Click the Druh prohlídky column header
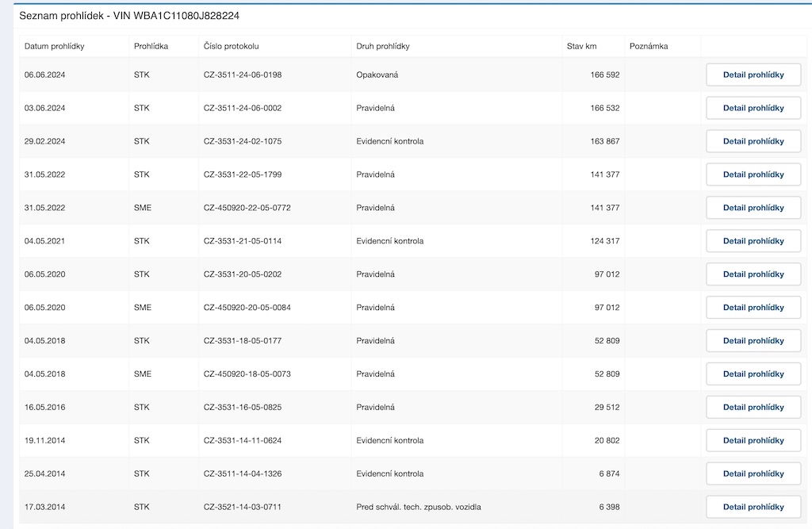Screen dimensions: 812x529 point(383,46)
